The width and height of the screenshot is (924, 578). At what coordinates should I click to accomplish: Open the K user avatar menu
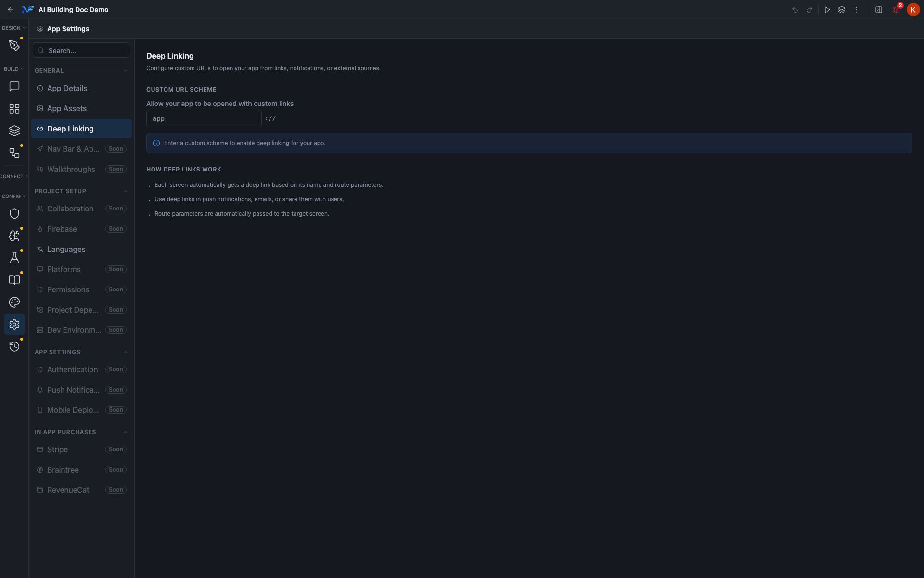click(913, 10)
